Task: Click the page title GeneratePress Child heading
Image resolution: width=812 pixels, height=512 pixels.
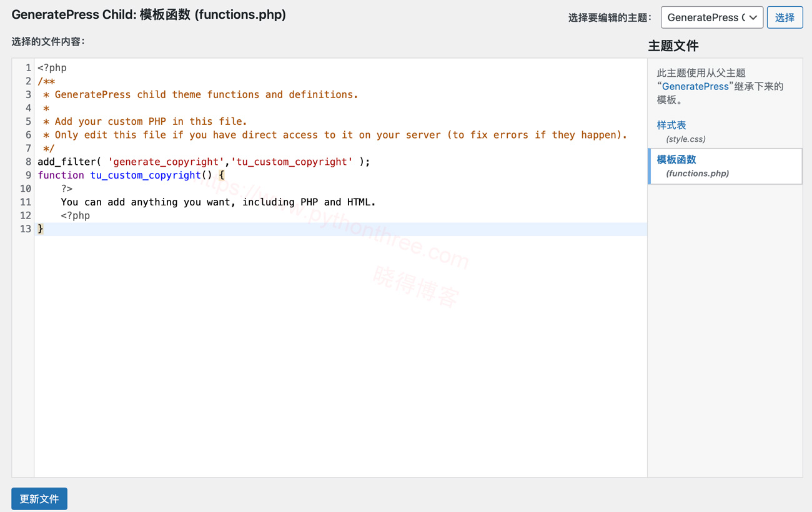Action: (x=149, y=14)
